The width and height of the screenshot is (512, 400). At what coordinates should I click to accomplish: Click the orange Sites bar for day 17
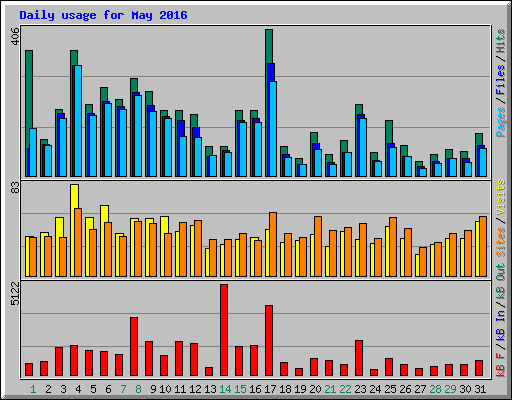(x=273, y=244)
